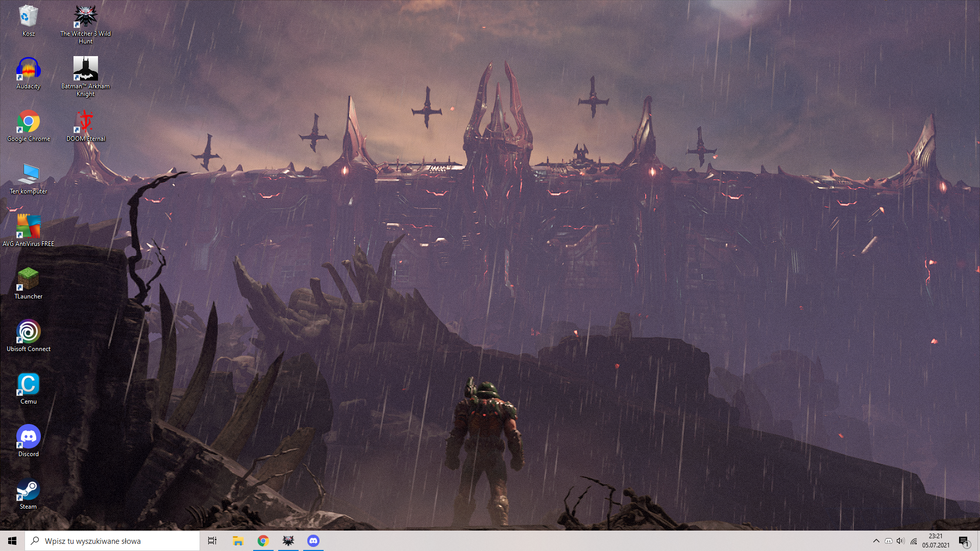Open the Windows Start menu
The height and width of the screenshot is (551, 980).
click(x=12, y=541)
